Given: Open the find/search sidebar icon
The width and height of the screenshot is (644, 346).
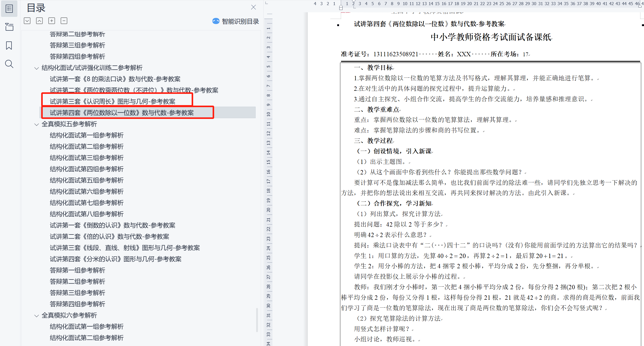Looking at the screenshot, I should [x=9, y=64].
